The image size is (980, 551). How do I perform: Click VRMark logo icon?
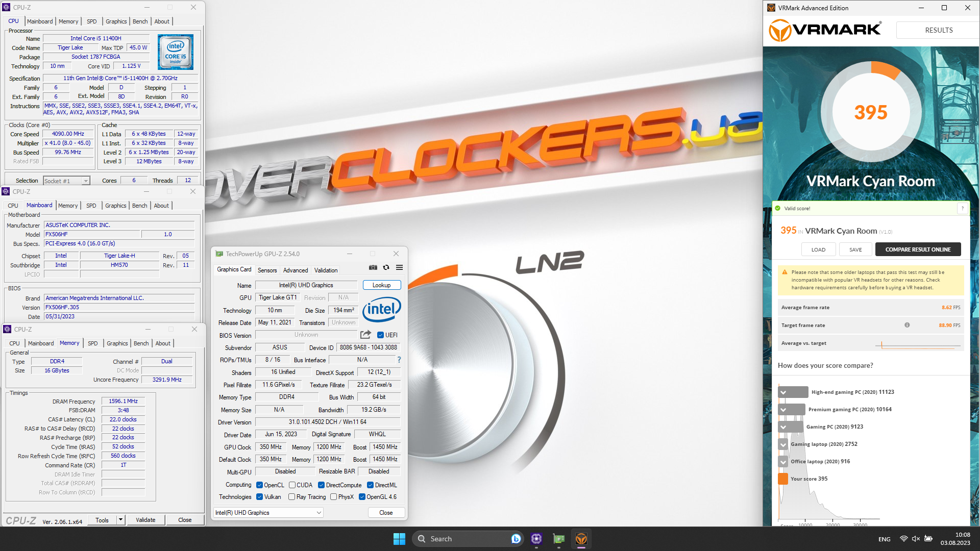tap(780, 30)
